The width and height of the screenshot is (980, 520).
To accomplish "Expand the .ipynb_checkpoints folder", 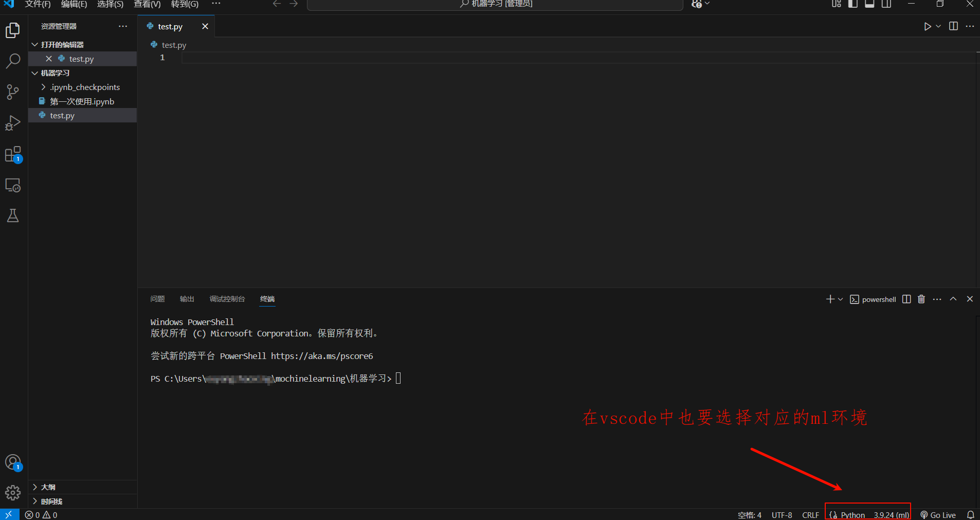I will tap(44, 87).
